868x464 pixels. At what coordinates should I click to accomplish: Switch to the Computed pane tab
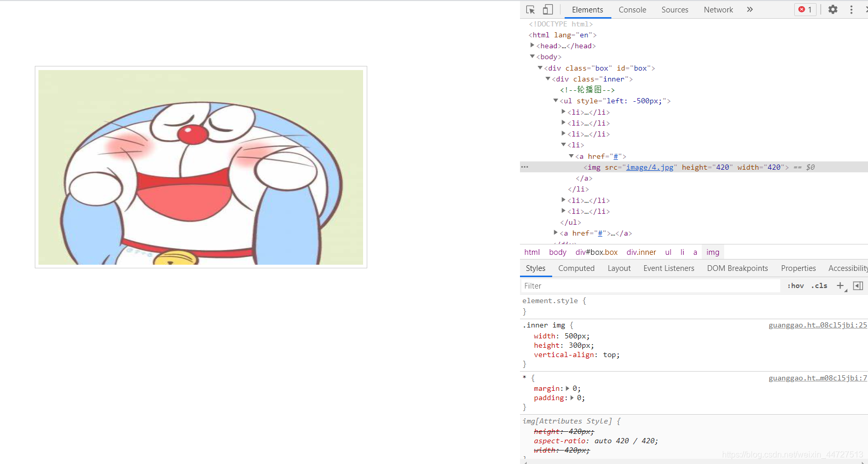(576, 268)
